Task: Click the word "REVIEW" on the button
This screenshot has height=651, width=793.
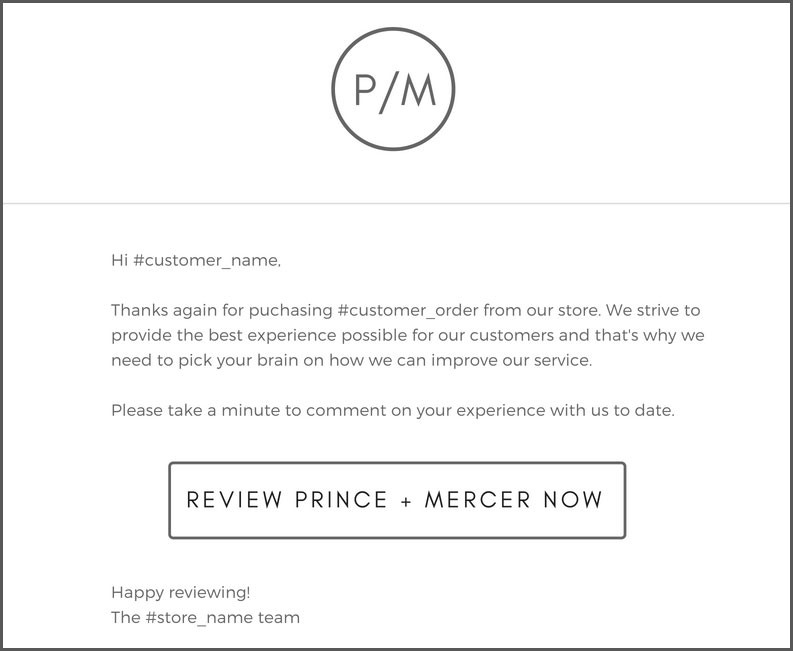Action: (x=234, y=499)
